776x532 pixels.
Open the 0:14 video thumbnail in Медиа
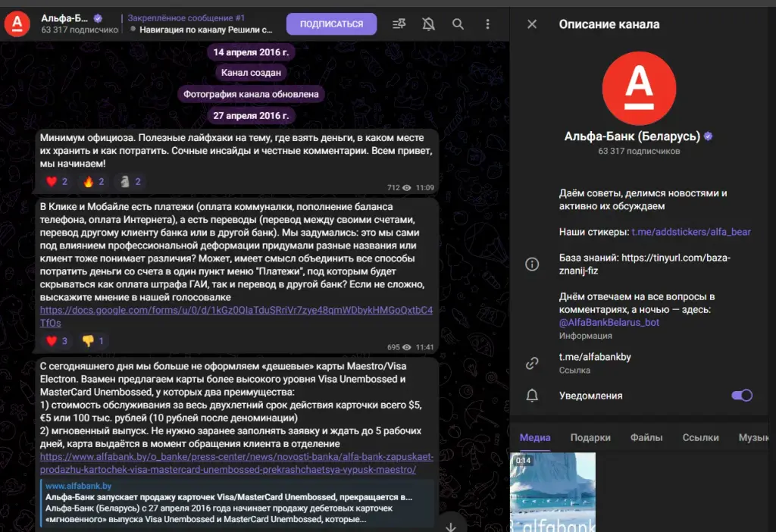(x=552, y=493)
